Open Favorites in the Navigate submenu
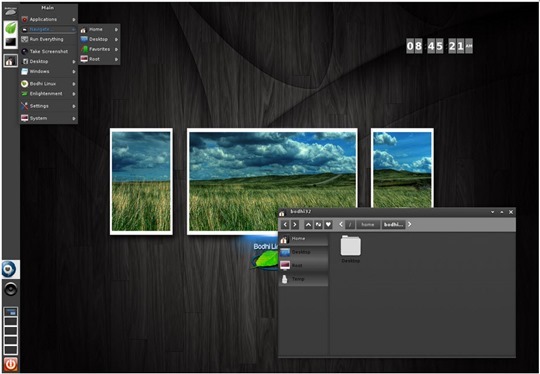 pyautogui.click(x=99, y=49)
